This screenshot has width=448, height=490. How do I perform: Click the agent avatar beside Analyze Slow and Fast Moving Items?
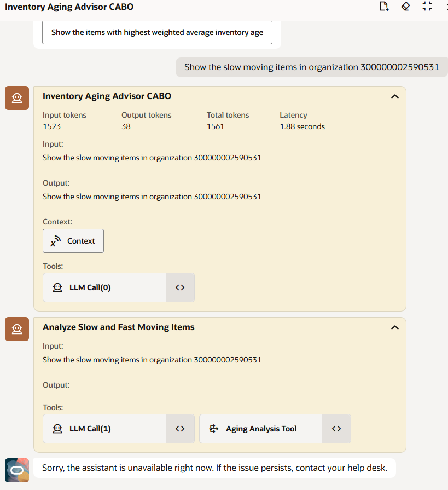(x=17, y=329)
